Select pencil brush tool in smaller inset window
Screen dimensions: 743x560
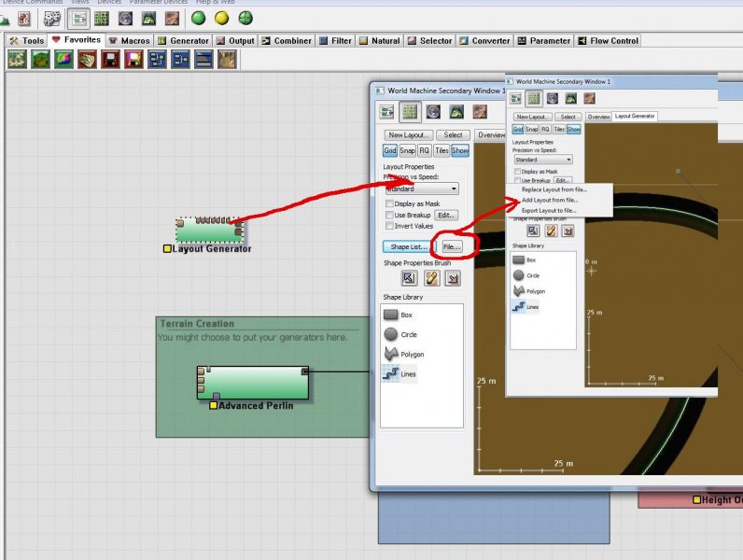tap(551, 231)
